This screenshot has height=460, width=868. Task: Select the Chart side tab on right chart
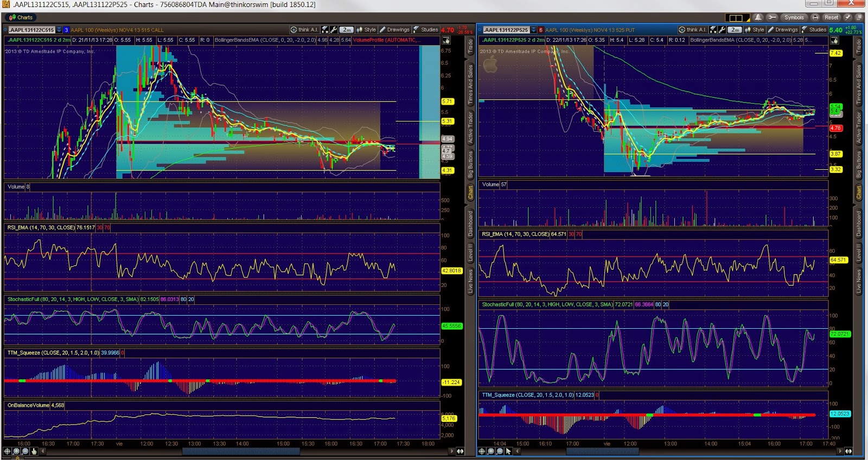click(x=858, y=192)
